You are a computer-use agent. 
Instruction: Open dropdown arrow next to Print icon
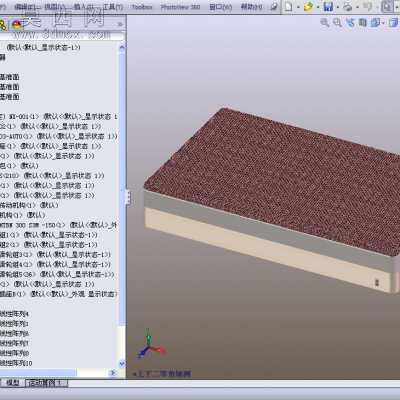pyautogui.click(x=357, y=7)
